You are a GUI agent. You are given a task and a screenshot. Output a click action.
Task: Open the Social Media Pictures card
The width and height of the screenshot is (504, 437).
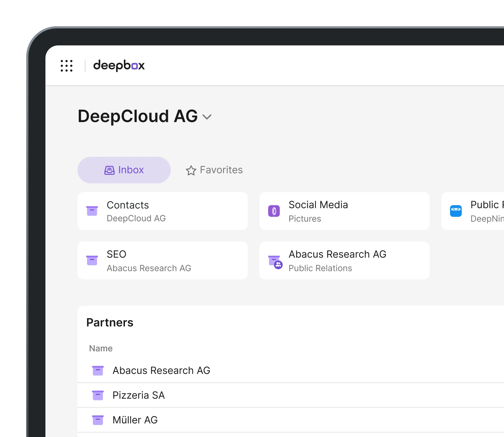click(x=344, y=211)
